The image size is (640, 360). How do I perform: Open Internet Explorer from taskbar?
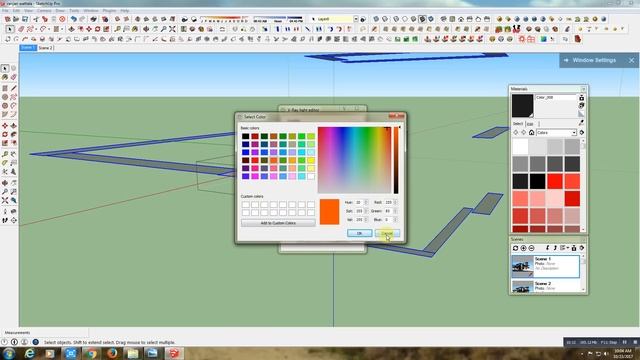tap(30, 353)
